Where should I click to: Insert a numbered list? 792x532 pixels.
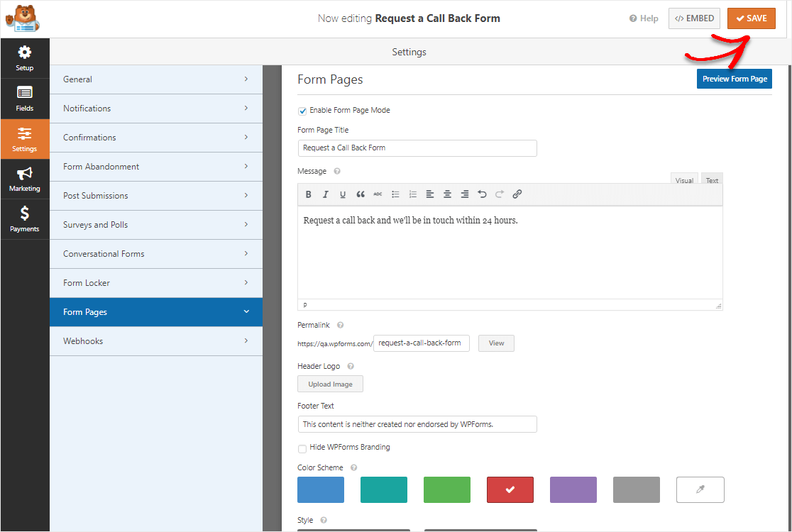(x=412, y=194)
